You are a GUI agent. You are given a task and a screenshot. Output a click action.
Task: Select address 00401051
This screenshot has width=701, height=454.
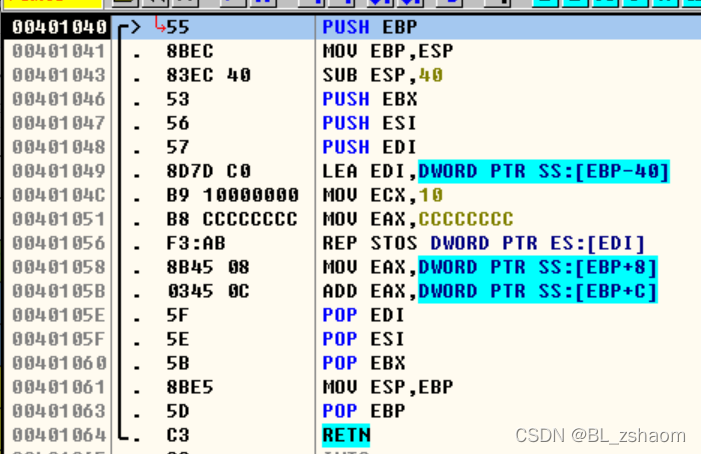(59, 219)
